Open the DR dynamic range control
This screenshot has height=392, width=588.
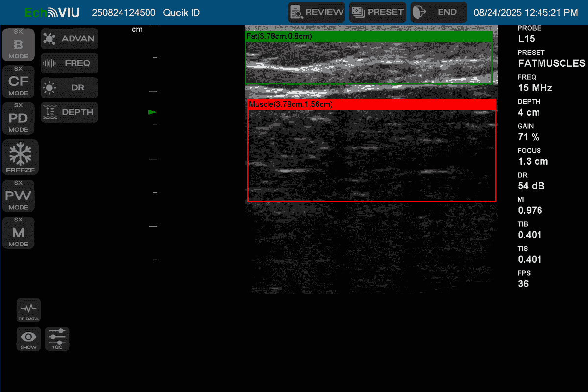(x=70, y=88)
